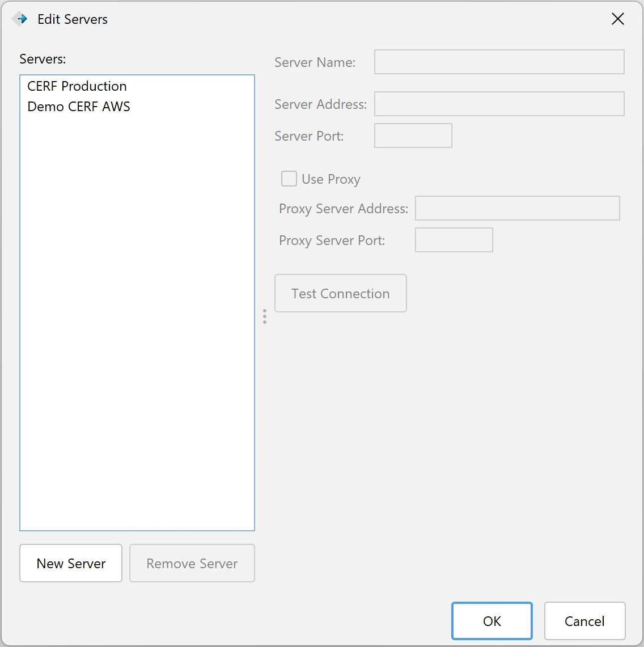The image size is (644, 647).
Task: Click empty space in the servers list
Action: [137, 340]
